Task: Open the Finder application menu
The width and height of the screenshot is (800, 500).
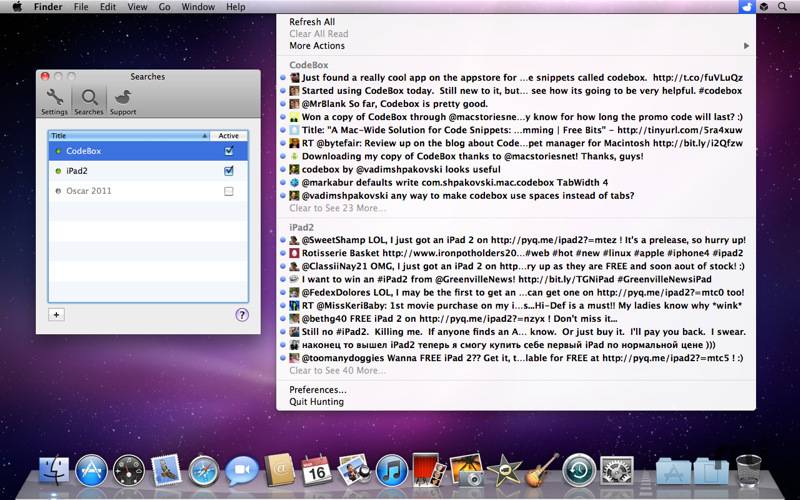Action: [x=48, y=7]
